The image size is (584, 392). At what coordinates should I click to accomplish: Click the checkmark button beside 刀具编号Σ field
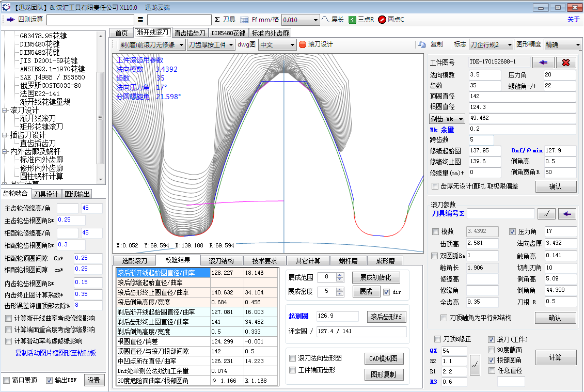(546, 213)
